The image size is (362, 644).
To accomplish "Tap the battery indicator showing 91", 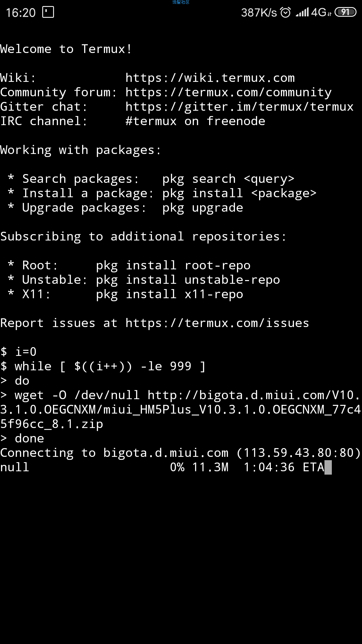I will click(345, 12).
